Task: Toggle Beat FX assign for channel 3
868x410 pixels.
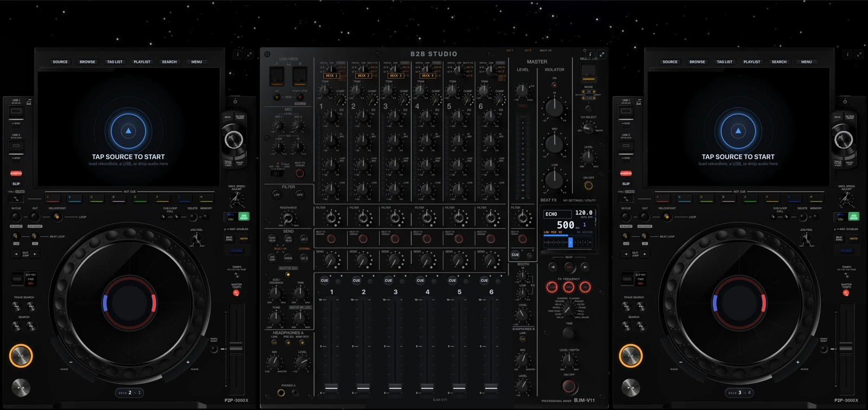Action: point(395,239)
